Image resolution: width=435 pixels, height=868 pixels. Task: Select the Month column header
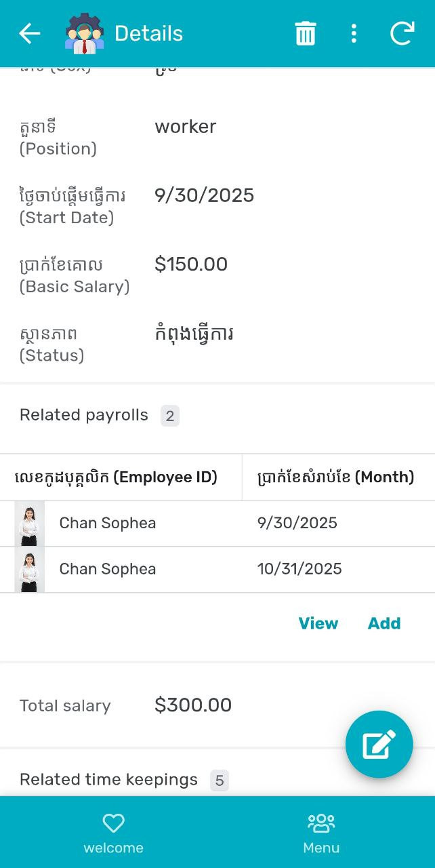tap(335, 477)
